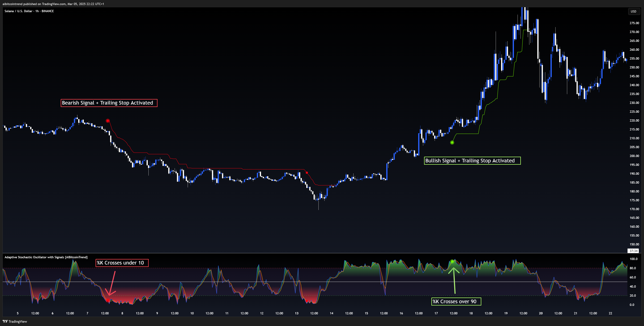Click the 265.00 price axis label
Viewport: 644px width, 326px height.
(x=634, y=41)
